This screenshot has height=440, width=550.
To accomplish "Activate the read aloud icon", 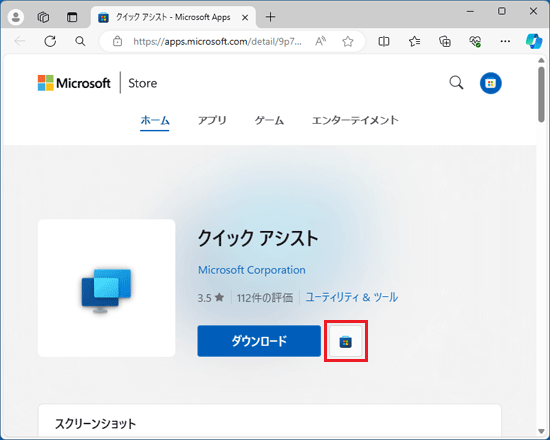I will tap(320, 41).
